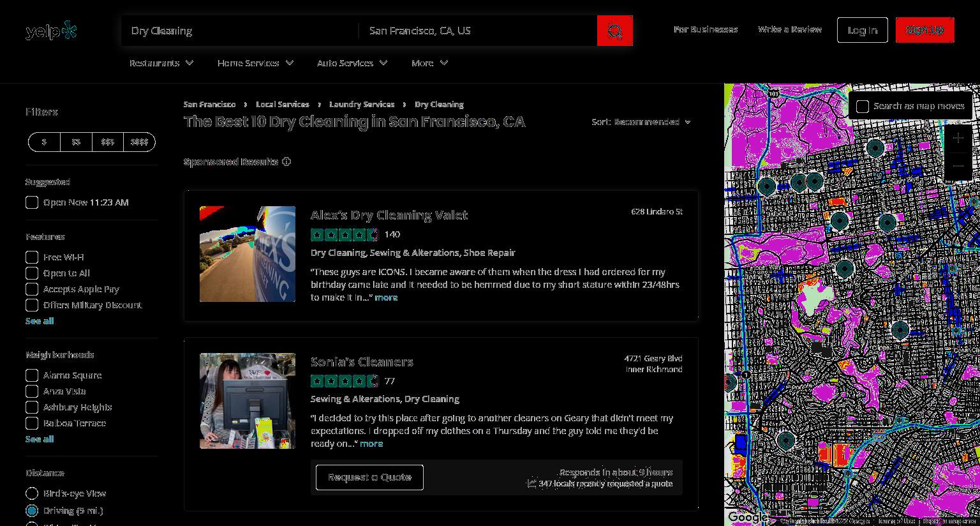The height and width of the screenshot is (526, 980).
Task: Click the Sponsored Results info icon
Action: point(286,162)
